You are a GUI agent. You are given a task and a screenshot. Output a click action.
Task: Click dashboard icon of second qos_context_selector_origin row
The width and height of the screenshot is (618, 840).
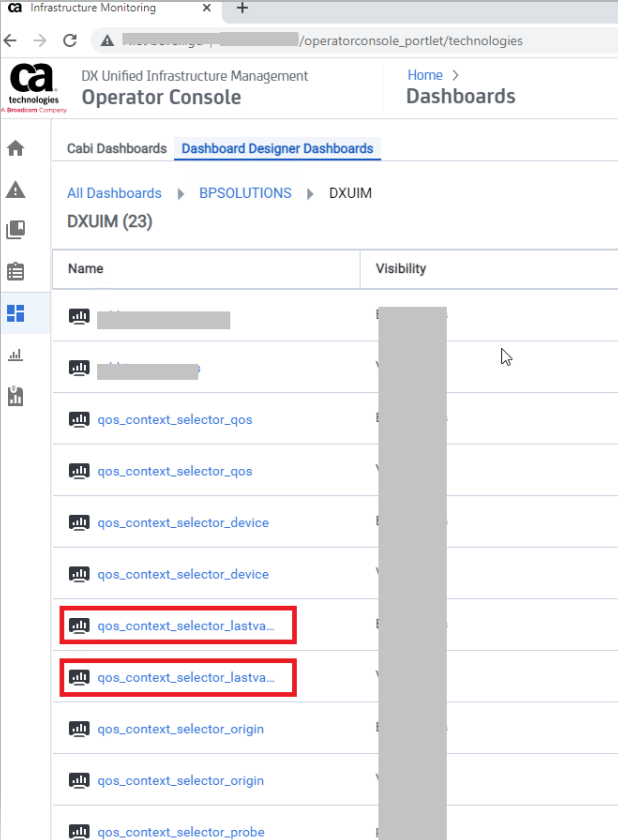pyautogui.click(x=79, y=781)
